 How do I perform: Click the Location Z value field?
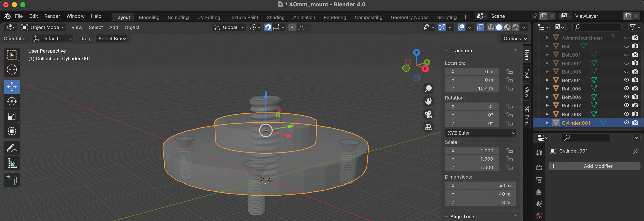tap(472, 88)
